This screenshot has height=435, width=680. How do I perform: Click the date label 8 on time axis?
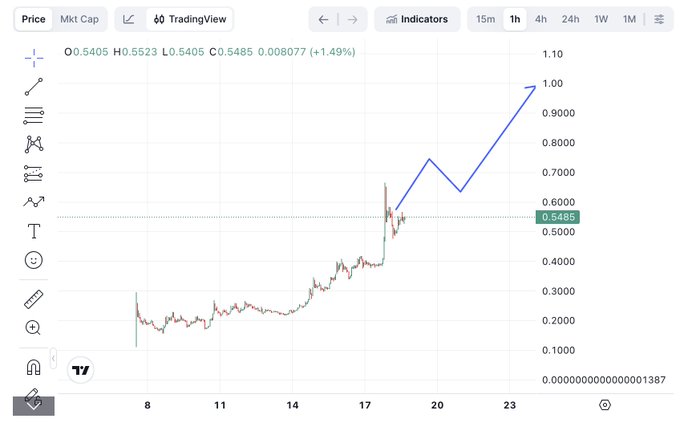click(x=147, y=406)
